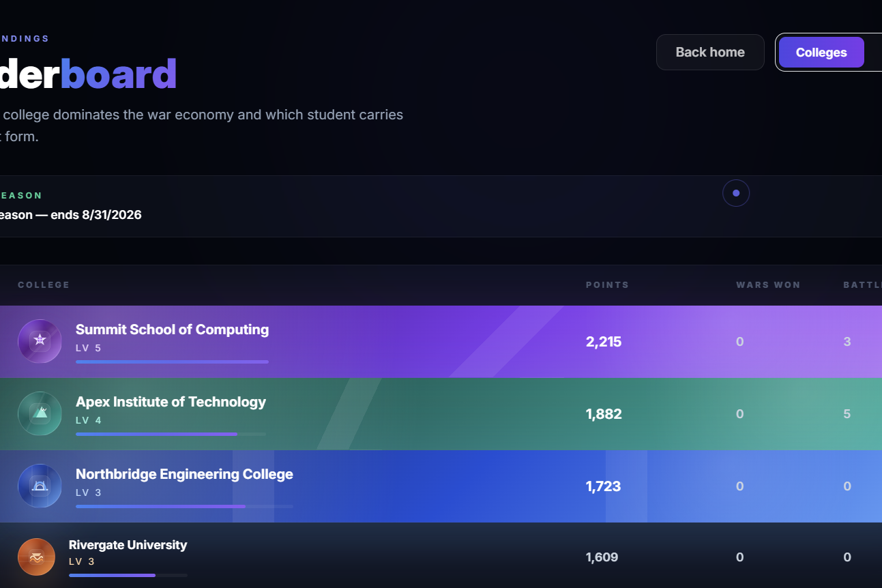This screenshot has height=588, width=882.
Task: Go to Back home
Action: click(x=710, y=53)
